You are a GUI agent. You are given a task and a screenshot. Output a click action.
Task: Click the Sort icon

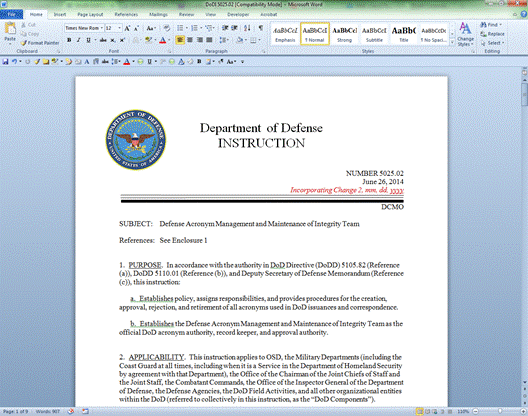pos(247,28)
